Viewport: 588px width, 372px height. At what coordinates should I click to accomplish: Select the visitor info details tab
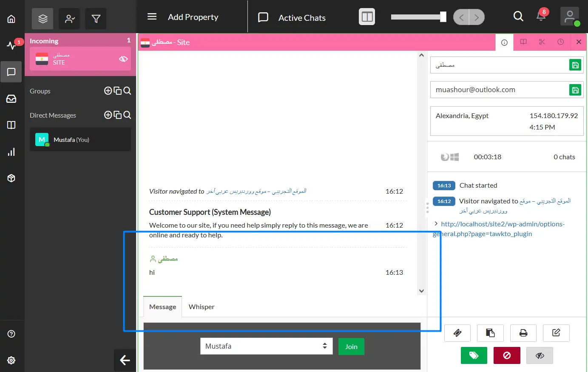504,42
